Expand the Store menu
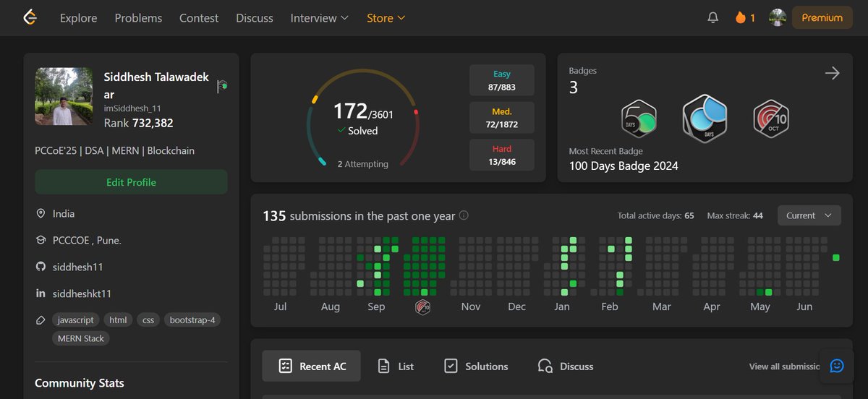Screen dimensions: 868x399 click(386, 18)
